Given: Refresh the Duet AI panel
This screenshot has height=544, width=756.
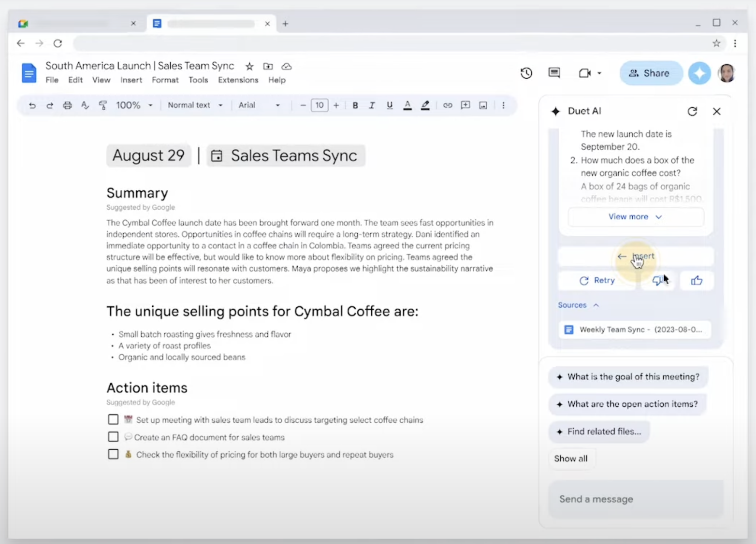Looking at the screenshot, I should click(692, 112).
